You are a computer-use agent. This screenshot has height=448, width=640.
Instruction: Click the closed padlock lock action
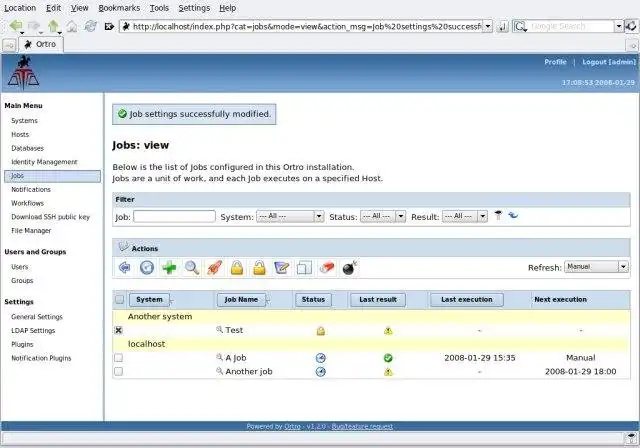237,268
